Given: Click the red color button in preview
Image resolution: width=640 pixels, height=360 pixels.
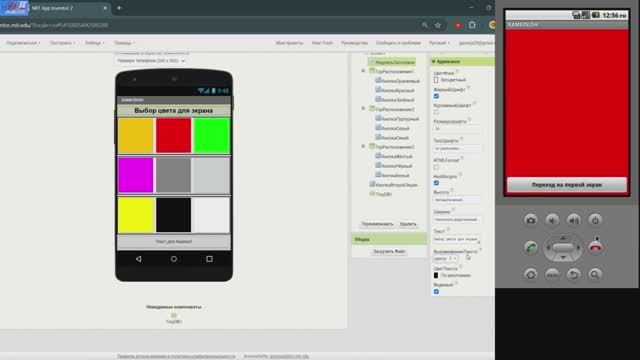Looking at the screenshot, I should click(x=173, y=136).
